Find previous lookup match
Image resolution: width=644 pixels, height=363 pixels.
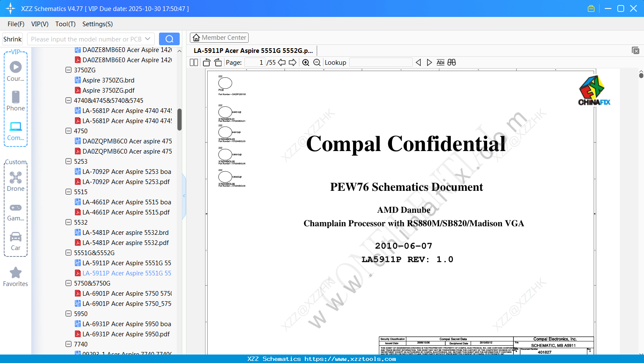[418, 63]
